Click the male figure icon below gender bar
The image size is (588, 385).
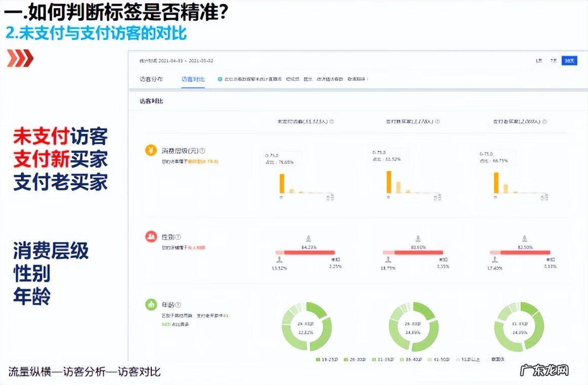pyautogui.click(x=279, y=259)
